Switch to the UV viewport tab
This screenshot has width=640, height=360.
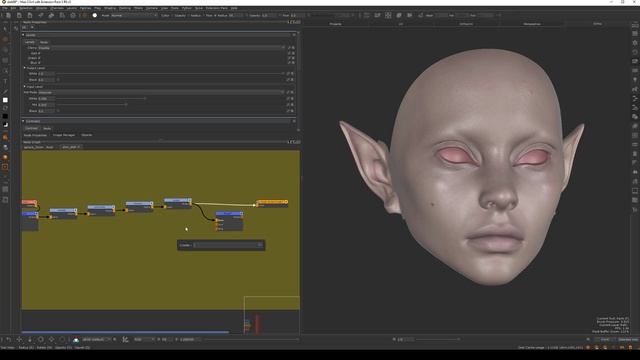pos(400,24)
